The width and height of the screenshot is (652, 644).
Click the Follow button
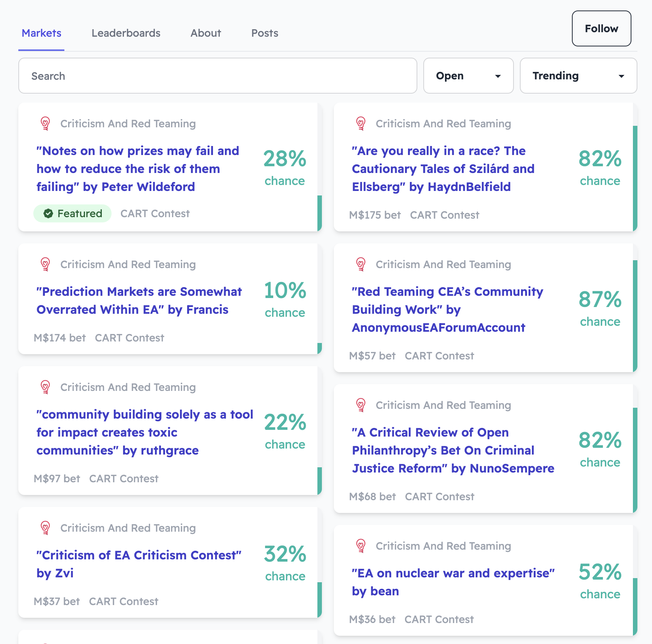601,28
